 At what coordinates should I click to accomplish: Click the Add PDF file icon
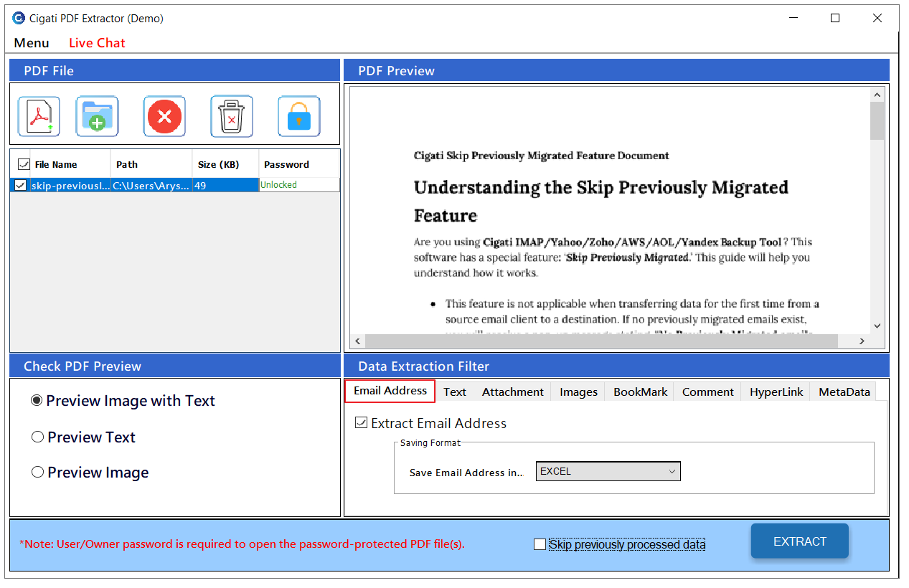[x=39, y=116]
